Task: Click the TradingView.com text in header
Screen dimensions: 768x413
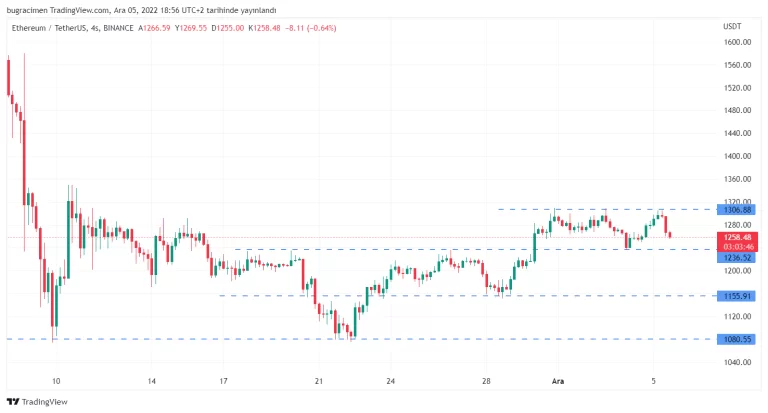Action: click(81, 10)
